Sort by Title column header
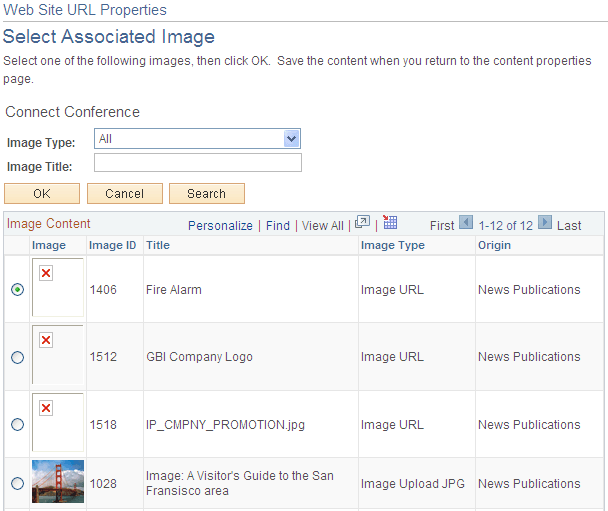 coord(158,245)
